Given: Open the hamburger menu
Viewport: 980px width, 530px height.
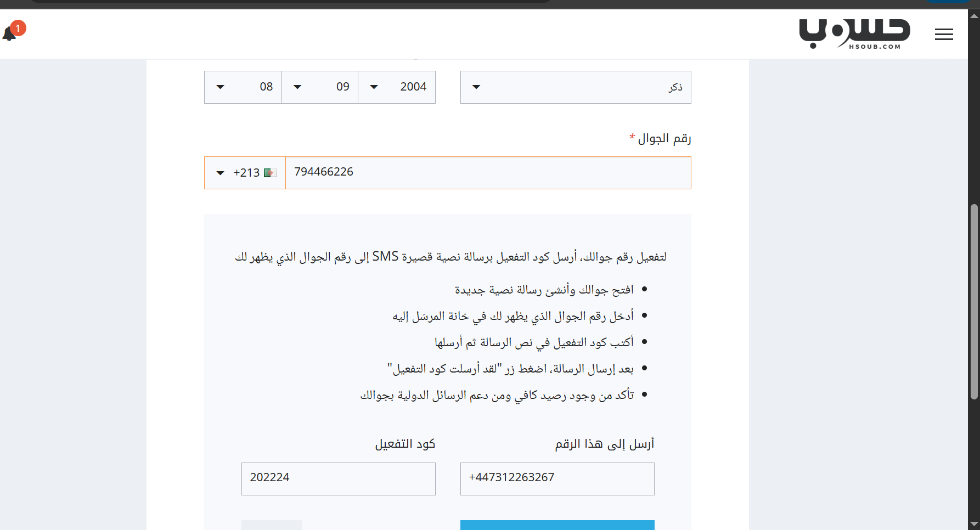Looking at the screenshot, I should coord(944,35).
